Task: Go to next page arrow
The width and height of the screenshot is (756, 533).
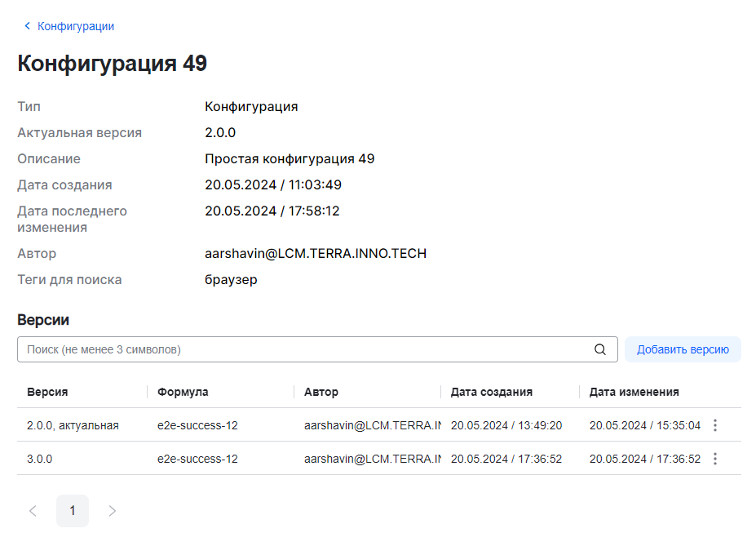Action: tap(113, 511)
